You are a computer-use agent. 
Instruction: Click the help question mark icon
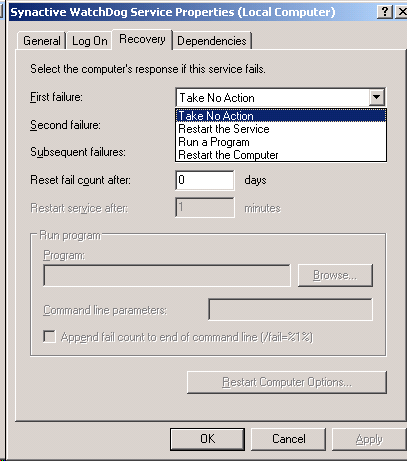384,12
